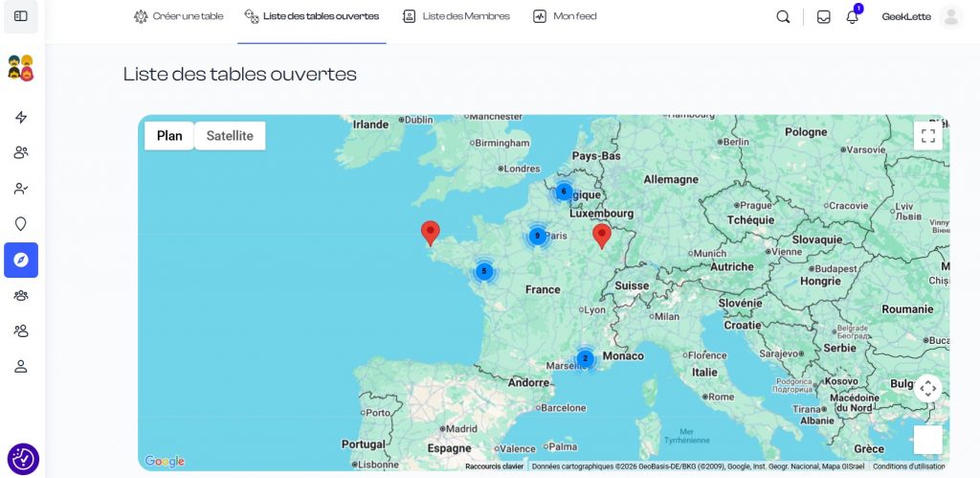Toggle fullscreen map view
Image resolution: width=980 pixels, height=478 pixels.
pyautogui.click(x=927, y=135)
